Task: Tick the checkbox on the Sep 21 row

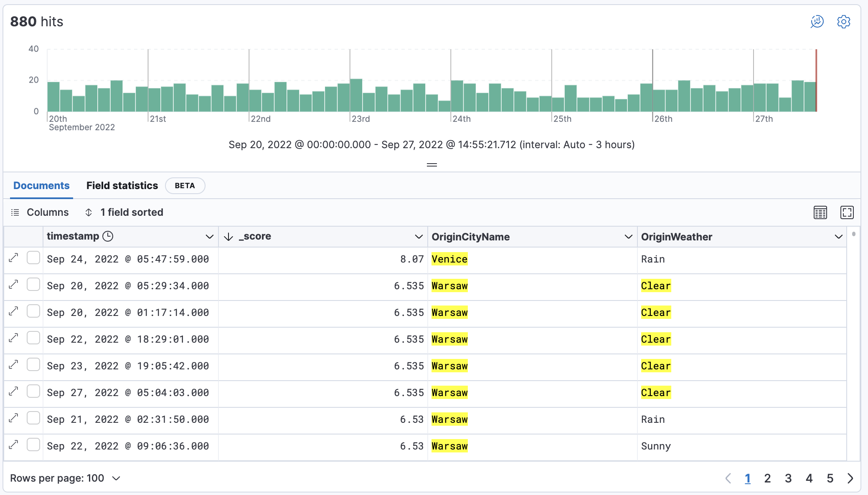Action: pyautogui.click(x=33, y=419)
